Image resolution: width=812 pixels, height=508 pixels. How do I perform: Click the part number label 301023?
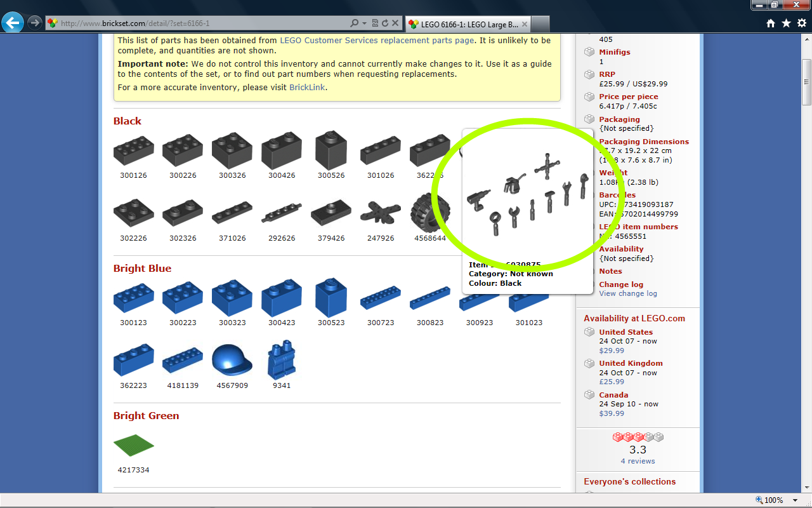[x=529, y=323]
